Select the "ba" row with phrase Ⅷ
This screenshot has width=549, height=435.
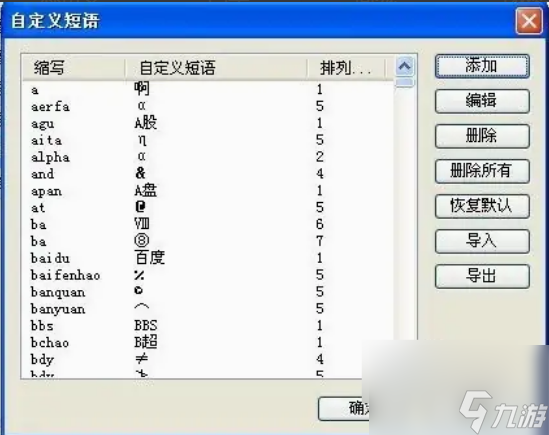pyautogui.click(x=208, y=225)
